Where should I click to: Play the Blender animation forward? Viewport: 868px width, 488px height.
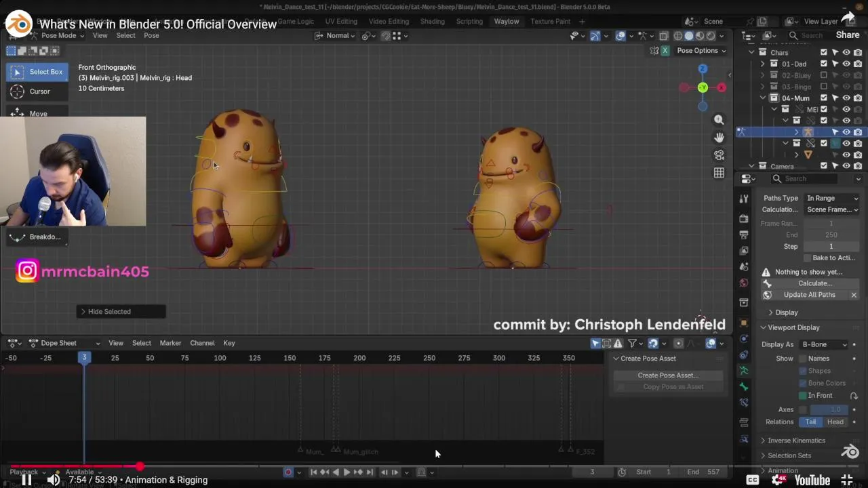pyautogui.click(x=347, y=472)
